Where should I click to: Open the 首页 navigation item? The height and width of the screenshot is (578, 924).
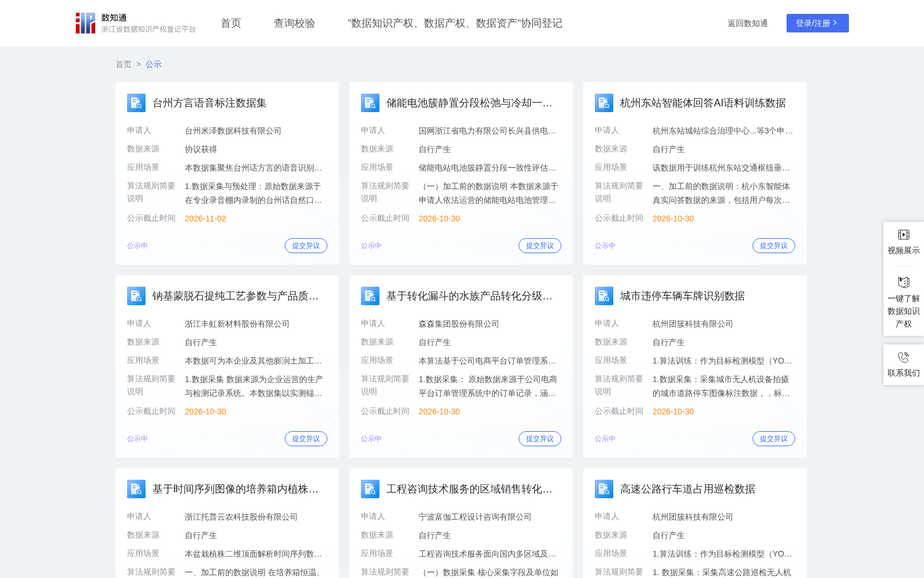pos(231,23)
